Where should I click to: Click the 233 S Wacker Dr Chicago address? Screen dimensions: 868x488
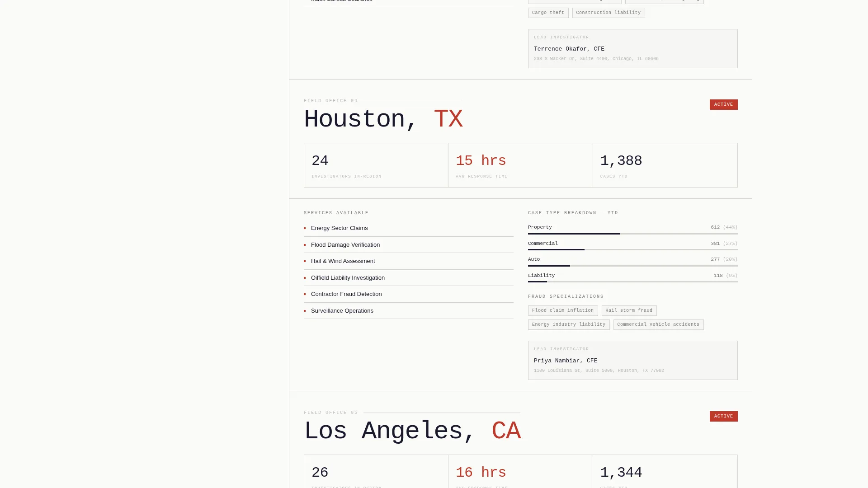[596, 59]
